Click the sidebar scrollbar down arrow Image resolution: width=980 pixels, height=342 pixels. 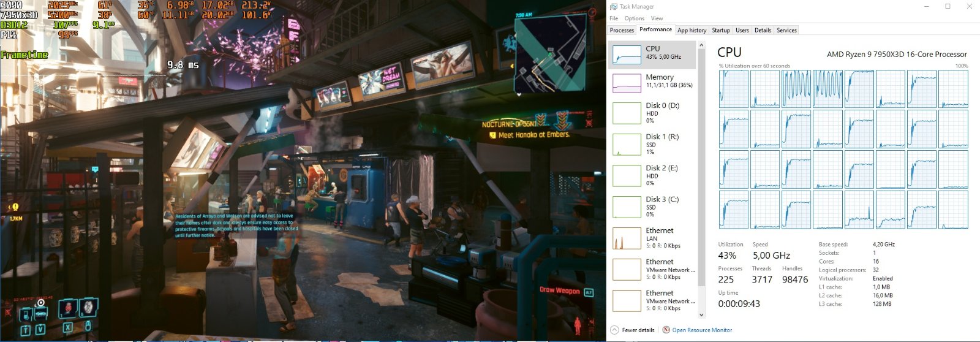702,315
